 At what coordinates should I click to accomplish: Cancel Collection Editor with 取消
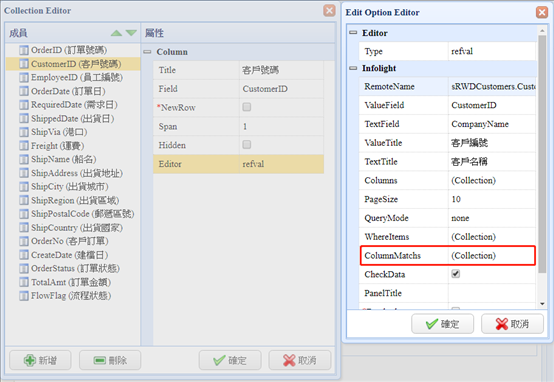click(300, 360)
